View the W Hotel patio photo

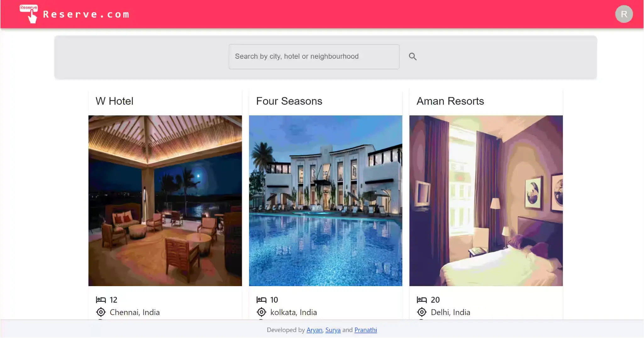[165, 201]
